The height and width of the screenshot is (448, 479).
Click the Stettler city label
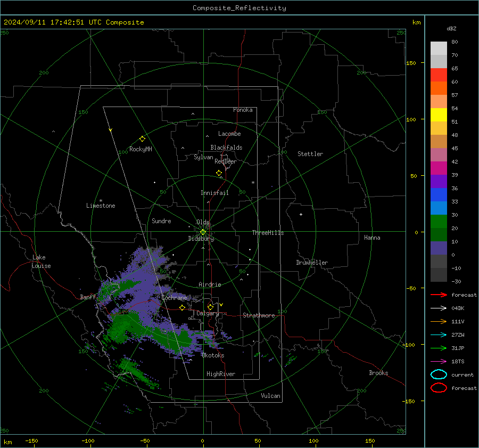tap(310, 154)
